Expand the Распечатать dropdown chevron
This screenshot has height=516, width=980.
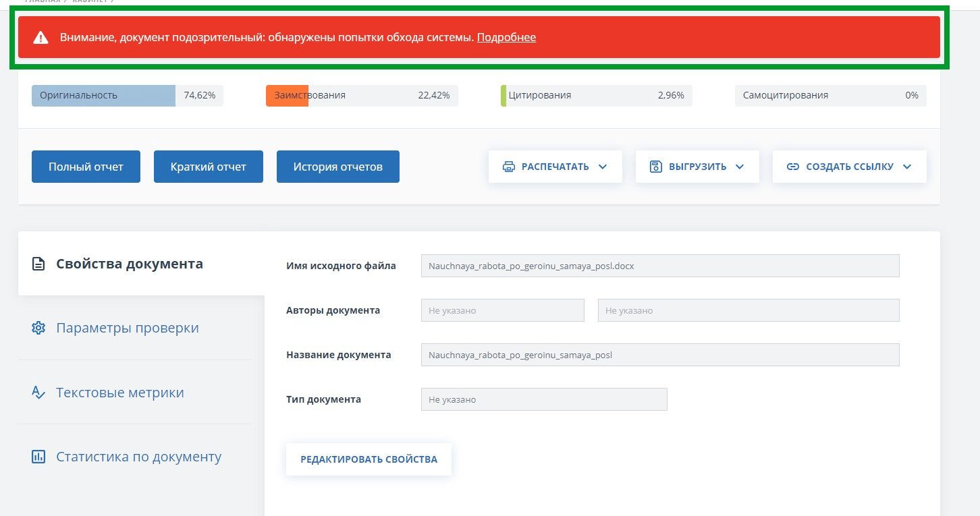(603, 167)
